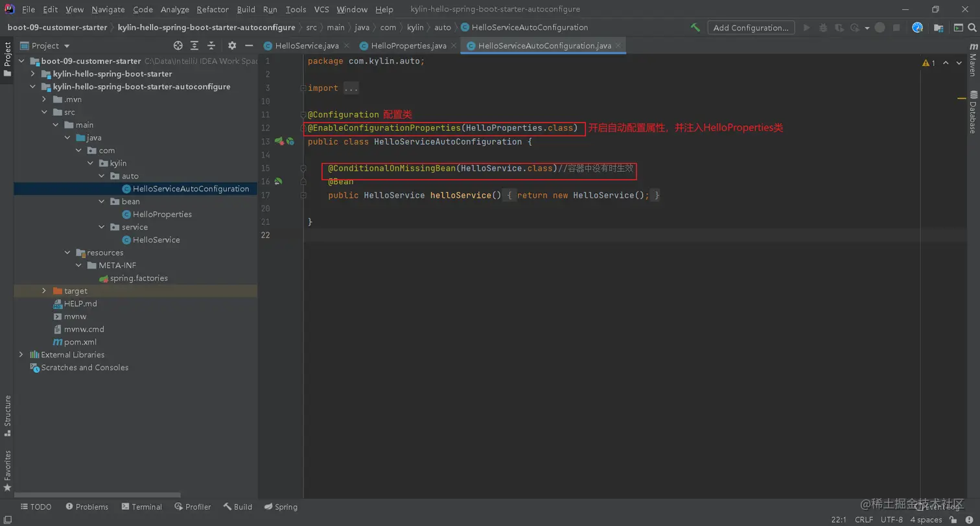Click the Run with Coverage icon
This screenshot has height=526, width=980.
tap(839, 27)
